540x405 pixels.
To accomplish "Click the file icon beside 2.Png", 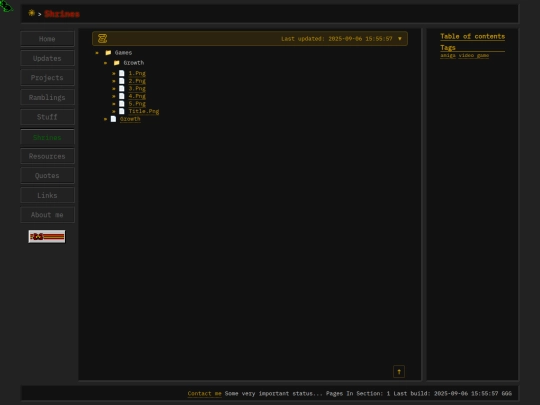I will click(x=122, y=81).
